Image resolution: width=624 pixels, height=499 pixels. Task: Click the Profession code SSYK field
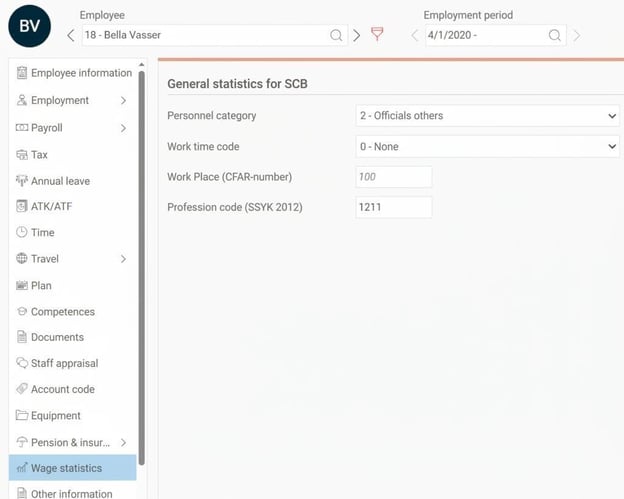(x=394, y=207)
